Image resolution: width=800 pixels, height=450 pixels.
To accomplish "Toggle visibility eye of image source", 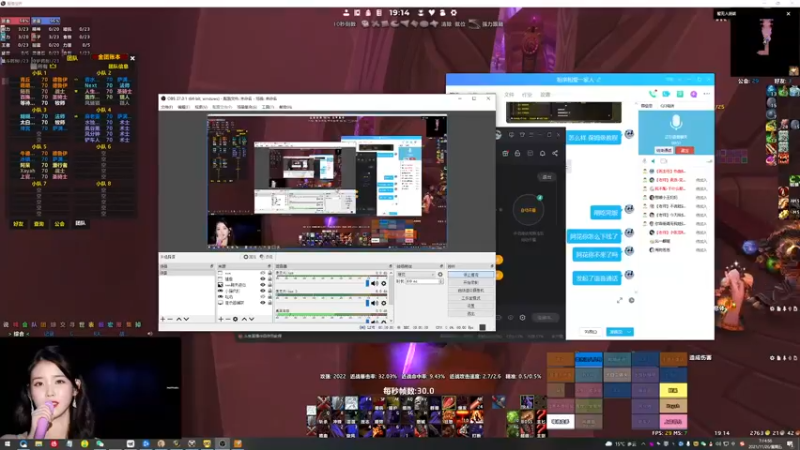I will click(263, 285).
